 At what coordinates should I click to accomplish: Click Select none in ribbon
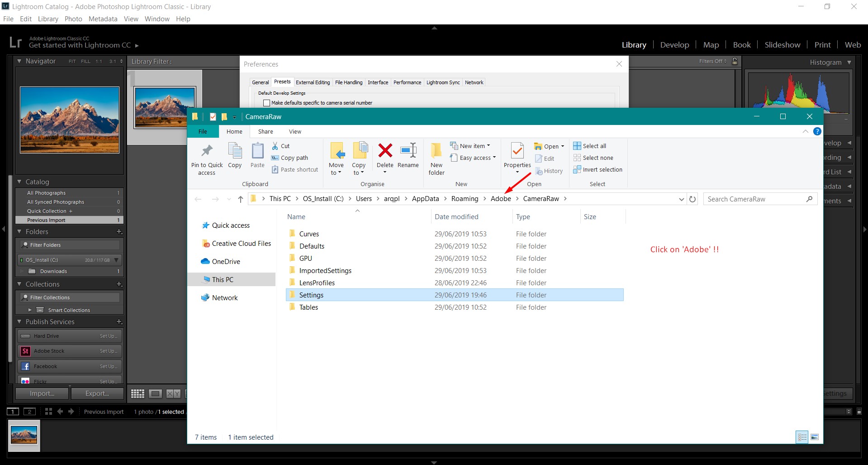(593, 158)
